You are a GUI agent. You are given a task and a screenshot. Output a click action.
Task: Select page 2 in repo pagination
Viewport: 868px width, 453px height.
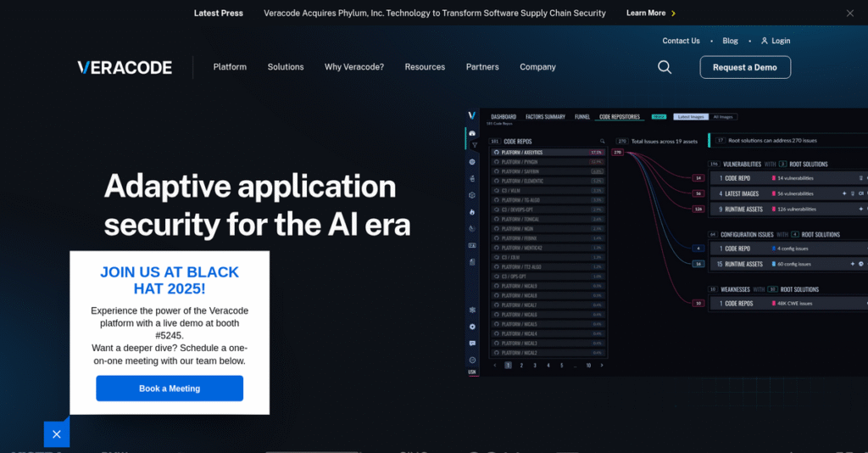click(x=521, y=366)
